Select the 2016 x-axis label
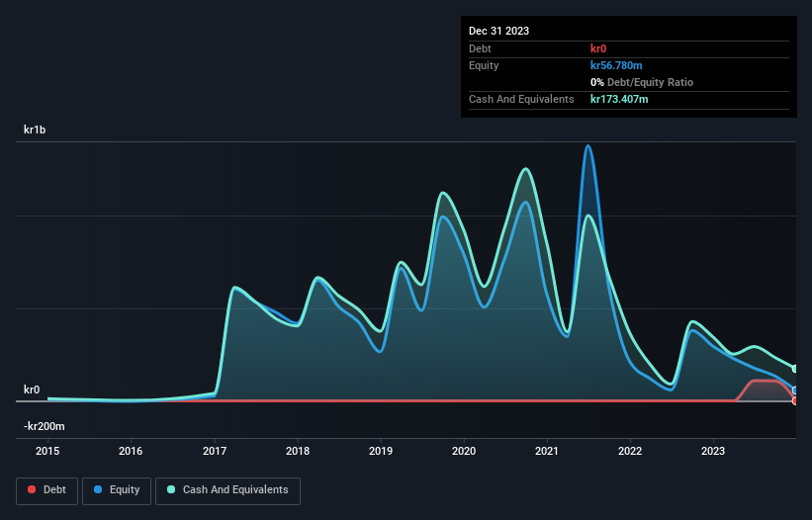This screenshot has width=812, height=520. click(131, 451)
